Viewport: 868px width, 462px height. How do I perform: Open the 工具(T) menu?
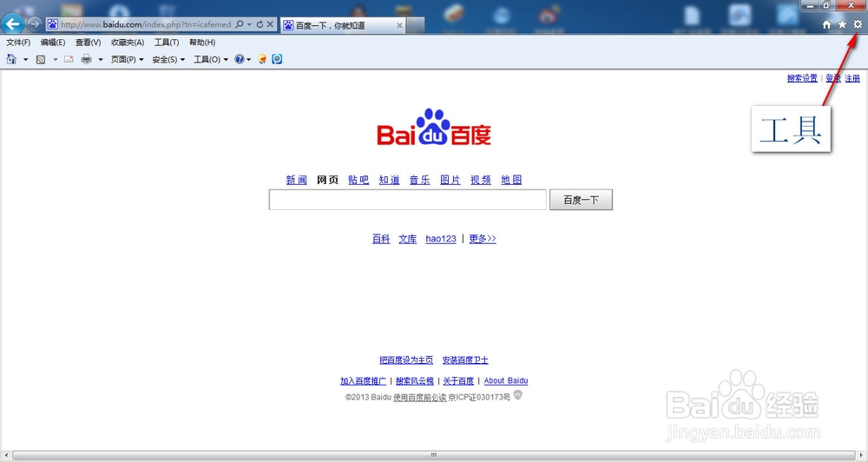tap(167, 42)
